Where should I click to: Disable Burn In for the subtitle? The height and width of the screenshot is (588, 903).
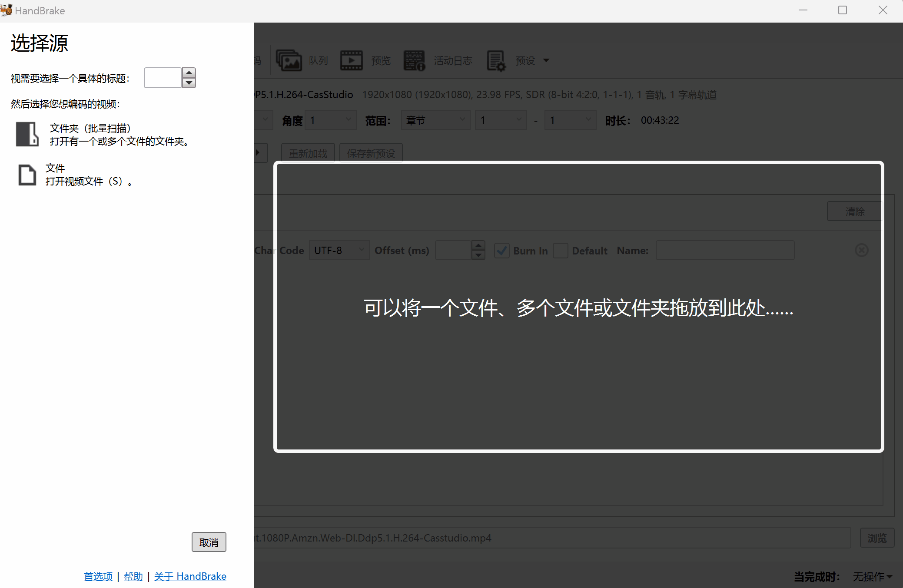coord(502,251)
